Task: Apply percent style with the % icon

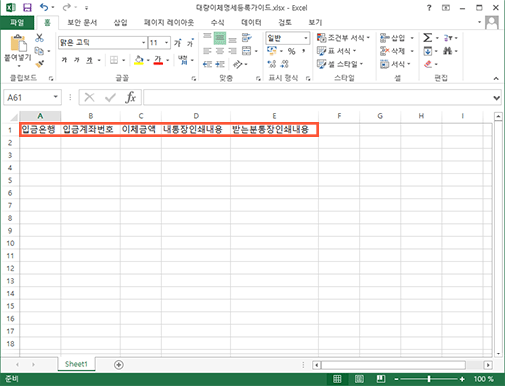Action: 292,51
